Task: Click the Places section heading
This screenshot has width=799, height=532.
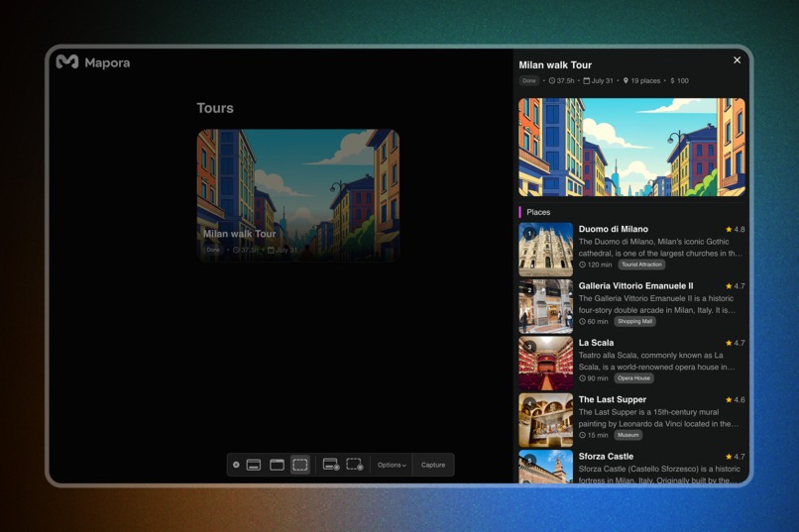Action: click(x=538, y=212)
